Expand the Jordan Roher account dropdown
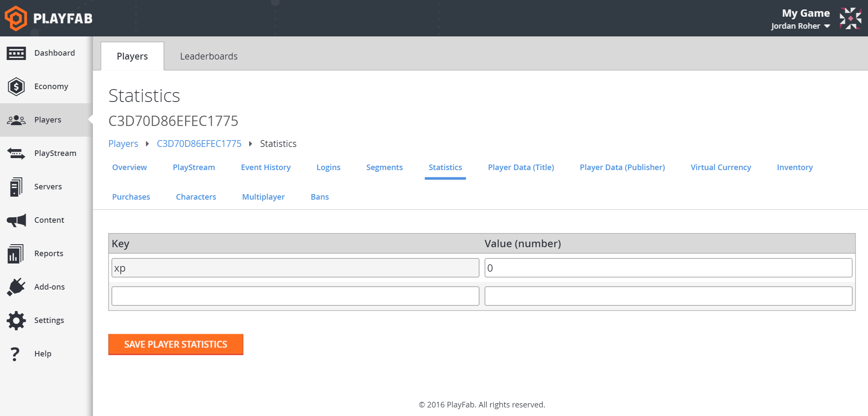The height and width of the screenshot is (416, 868). 800,26
